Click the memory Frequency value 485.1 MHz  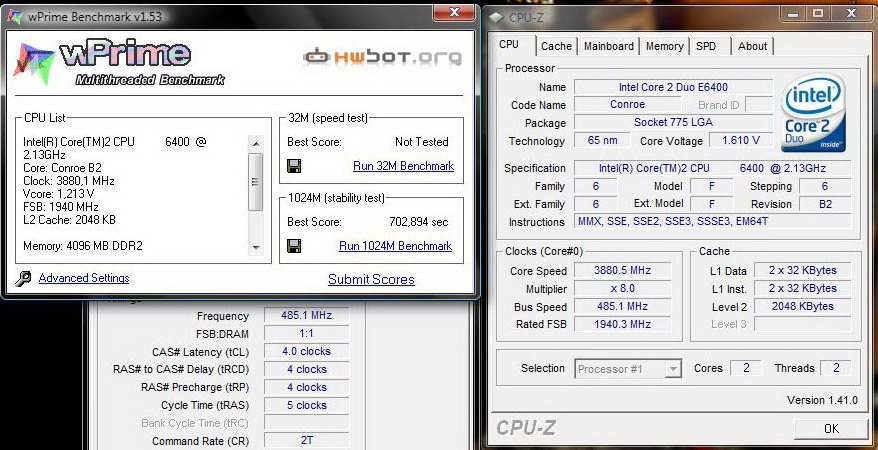coord(306,316)
